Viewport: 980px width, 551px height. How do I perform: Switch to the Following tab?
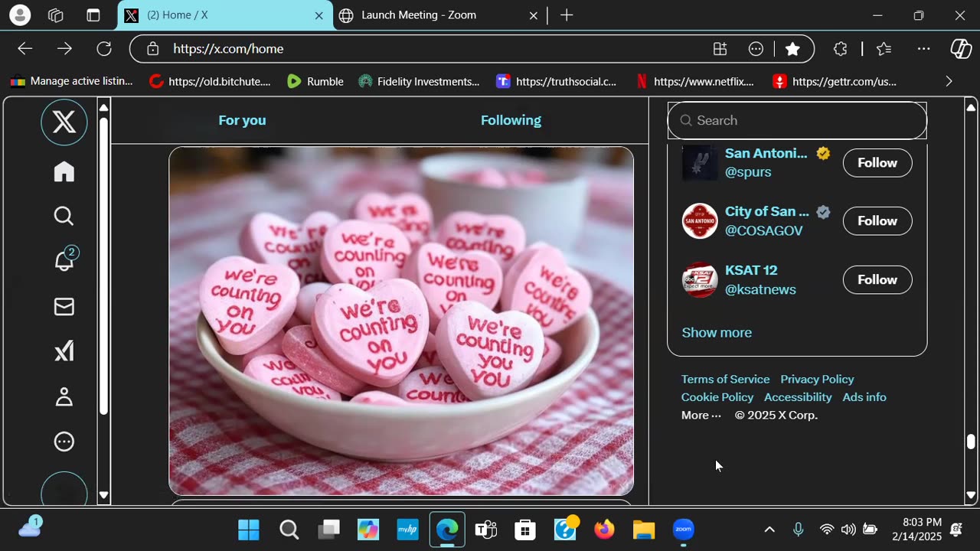pos(511,120)
